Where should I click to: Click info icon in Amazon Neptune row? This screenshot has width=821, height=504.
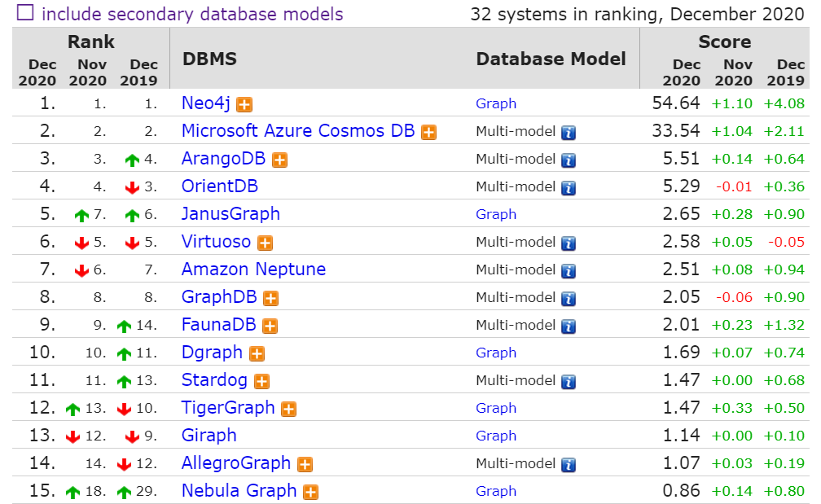[569, 270]
